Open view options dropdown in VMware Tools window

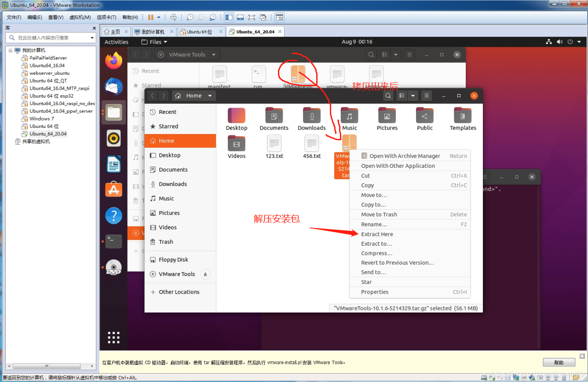(396, 55)
